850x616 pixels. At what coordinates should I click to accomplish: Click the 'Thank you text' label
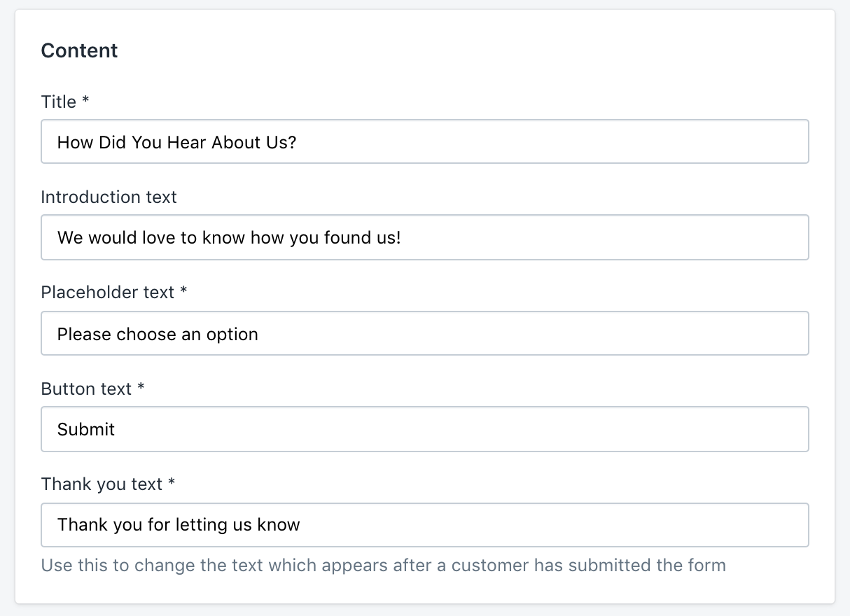(x=102, y=484)
